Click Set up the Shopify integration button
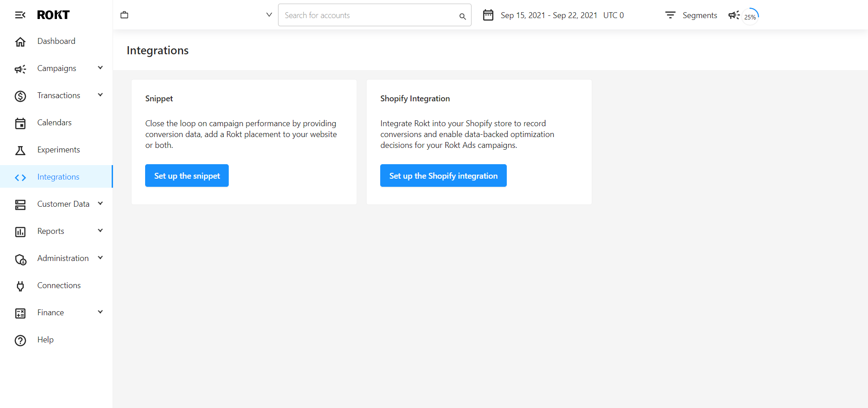Screen dimensions: 868x408 coord(443,176)
